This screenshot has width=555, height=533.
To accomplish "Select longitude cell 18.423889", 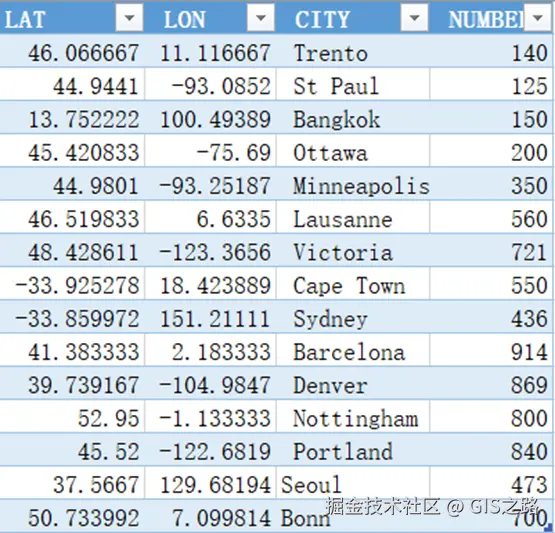I will (x=210, y=283).
